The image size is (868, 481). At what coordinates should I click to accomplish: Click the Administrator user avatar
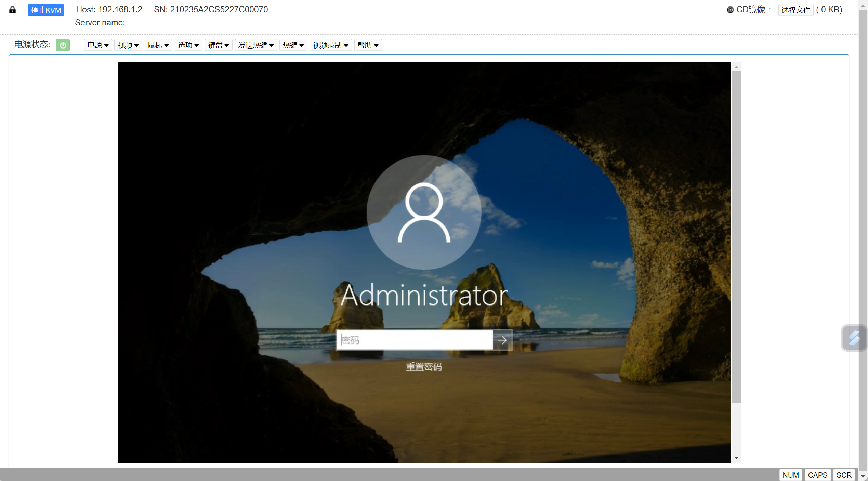(x=424, y=213)
